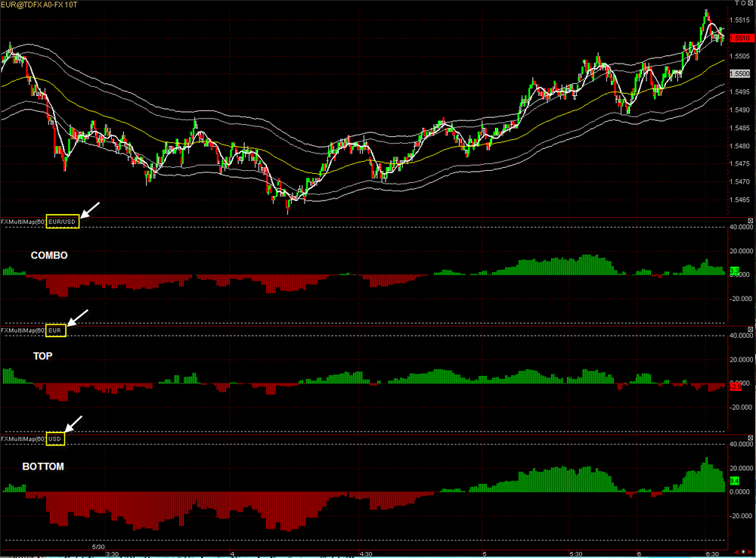Click the red right-arrow chart scroll button
The width and height of the screenshot is (756, 558).
click(751, 552)
